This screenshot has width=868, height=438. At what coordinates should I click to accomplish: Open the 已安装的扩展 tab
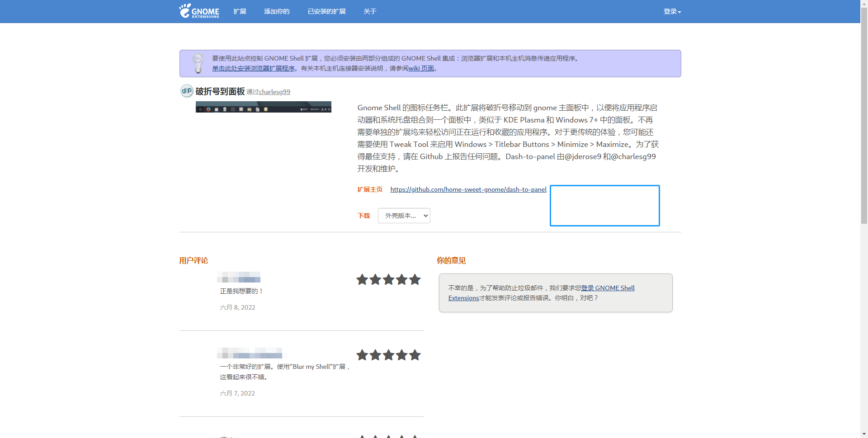326,11
